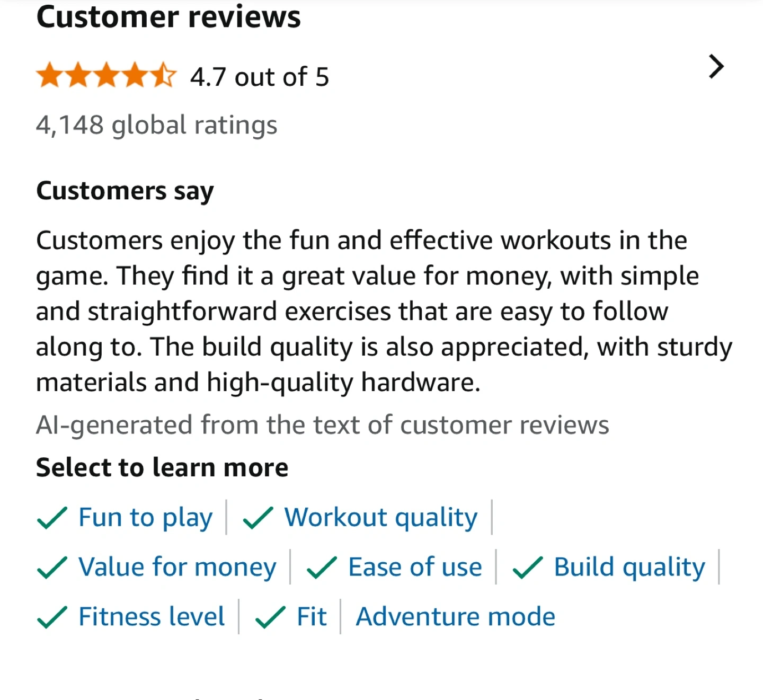Click the checkmark beside Ease of use
Screen dimensions: 763x700
tap(322, 567)
